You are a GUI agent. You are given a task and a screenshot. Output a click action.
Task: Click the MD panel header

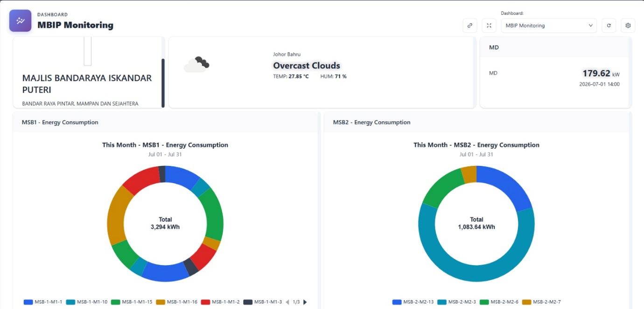click(x=555, y=47)
